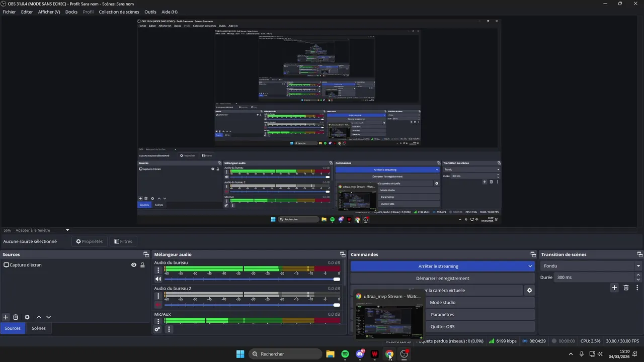This screenshot has height=362, width=644.
Task: Click the ultraa_mvp Stream Chrome preview thumbnail
Action: click(389, 321)
